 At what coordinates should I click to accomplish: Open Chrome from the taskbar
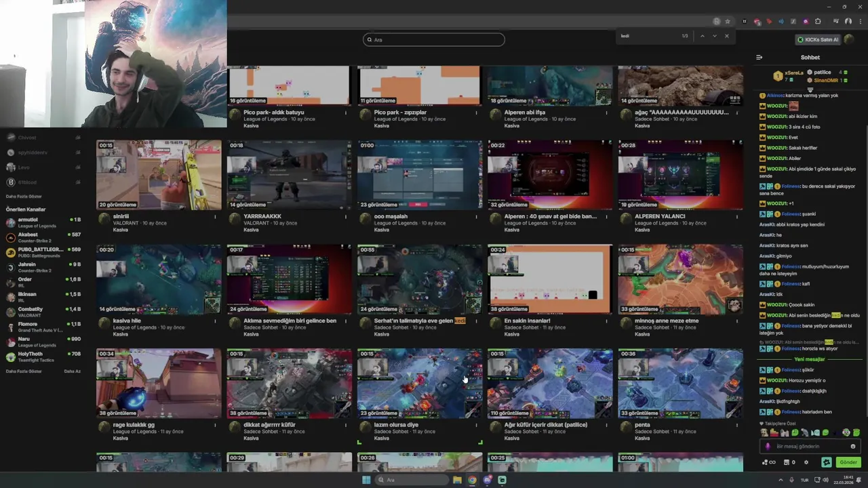click(472, 480)
